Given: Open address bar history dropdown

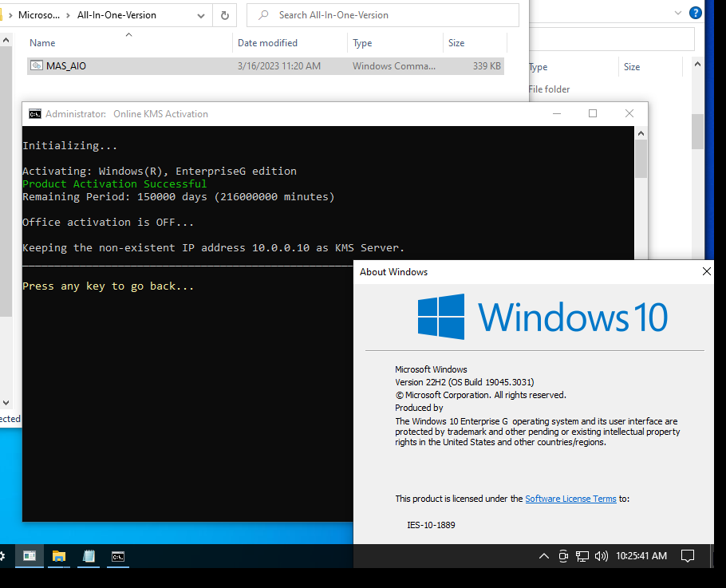Looking at the screenshot, I should (x=201, y=16).
